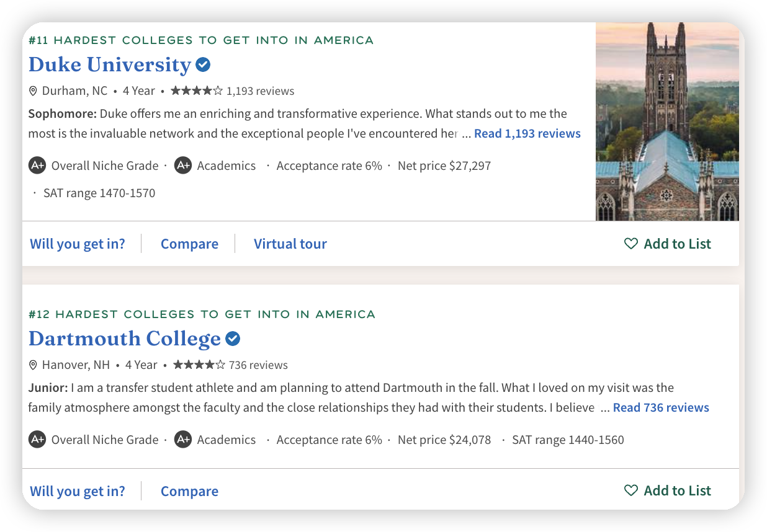Click the #11 Hardest Colleges ranking label

pyautogui.click(x=201, y=40)
